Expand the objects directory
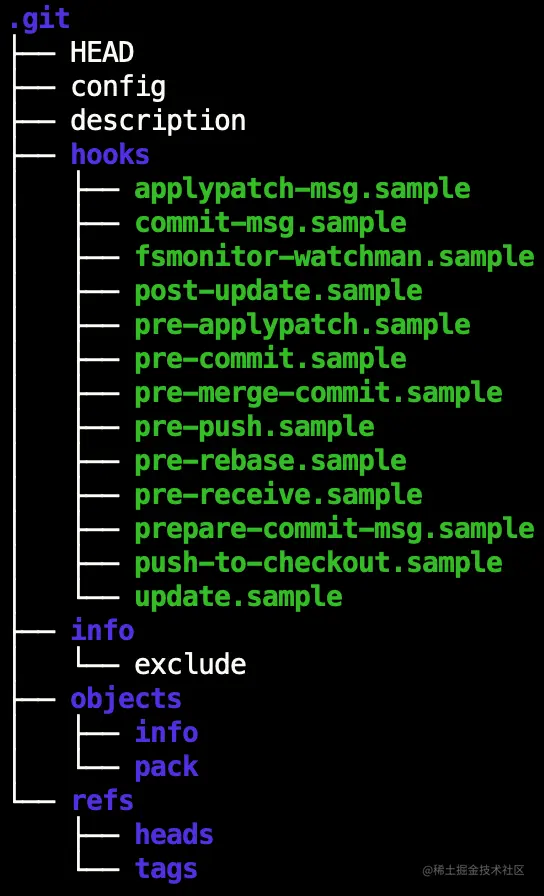544x896 pixels. point(126,699)
